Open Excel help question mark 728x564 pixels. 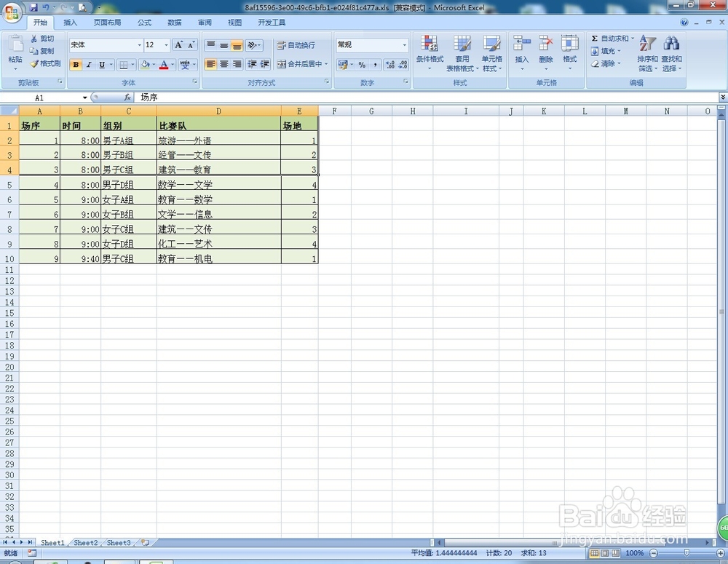(x=684, y=23)
